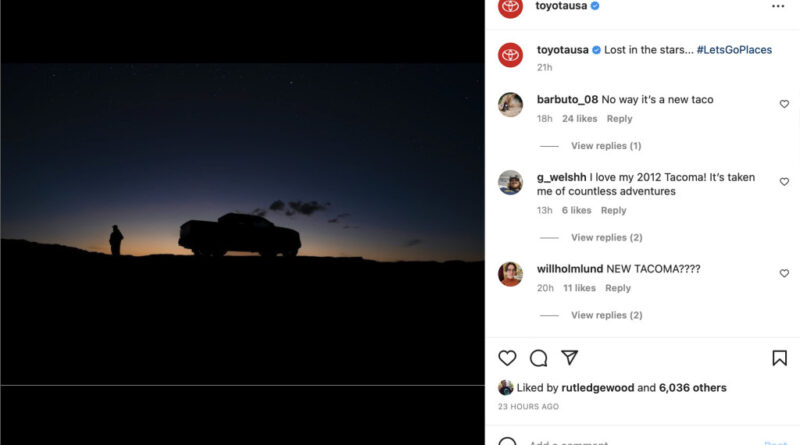Share post via paper plane icon
This screenshot has width=800, height=445.
[x=569, y=357]
